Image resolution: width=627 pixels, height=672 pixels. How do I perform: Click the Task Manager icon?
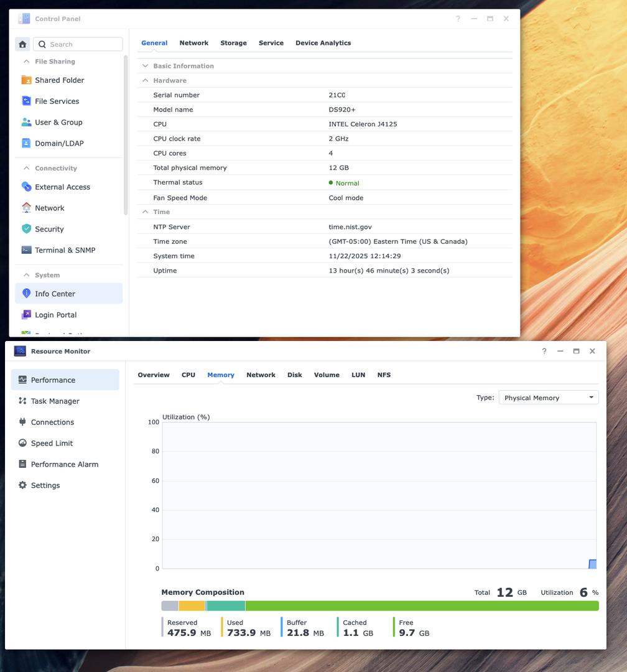22,401
